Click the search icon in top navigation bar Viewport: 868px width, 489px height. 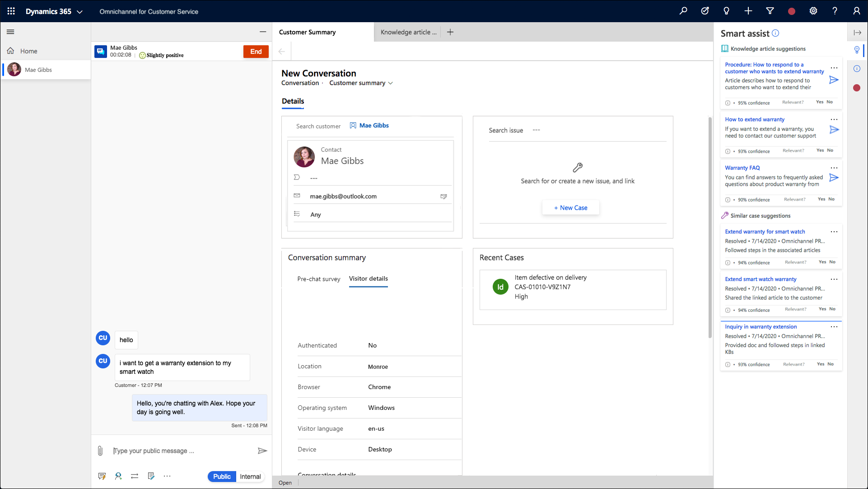point(684,12)
